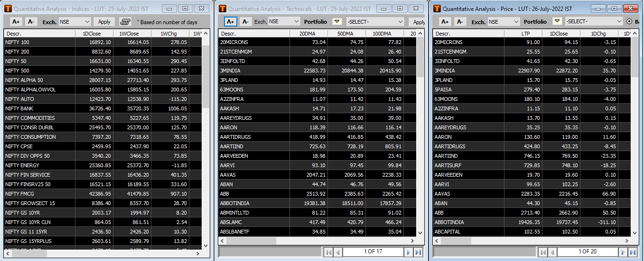This screenshot has height=261, width=644.
Task: Increase font size in Indices window
Action: coord(16,21)
